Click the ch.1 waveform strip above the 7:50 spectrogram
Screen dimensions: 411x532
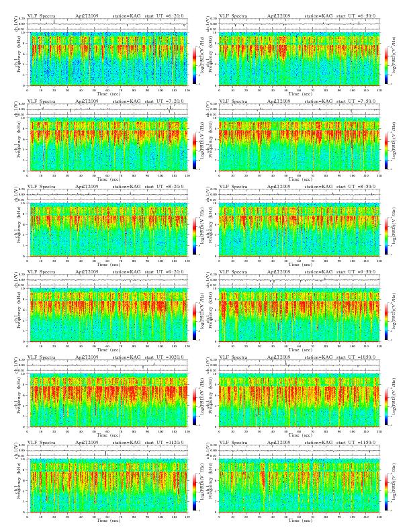click(x=299, y=109)
